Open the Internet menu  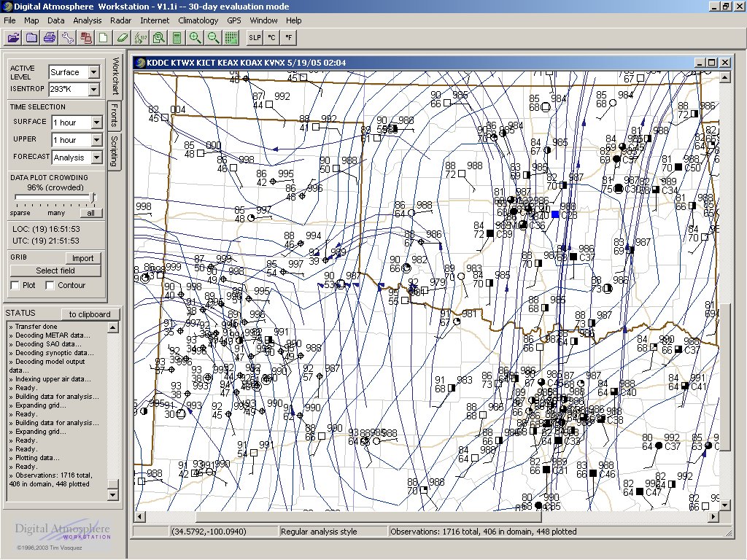pos(155,20)
